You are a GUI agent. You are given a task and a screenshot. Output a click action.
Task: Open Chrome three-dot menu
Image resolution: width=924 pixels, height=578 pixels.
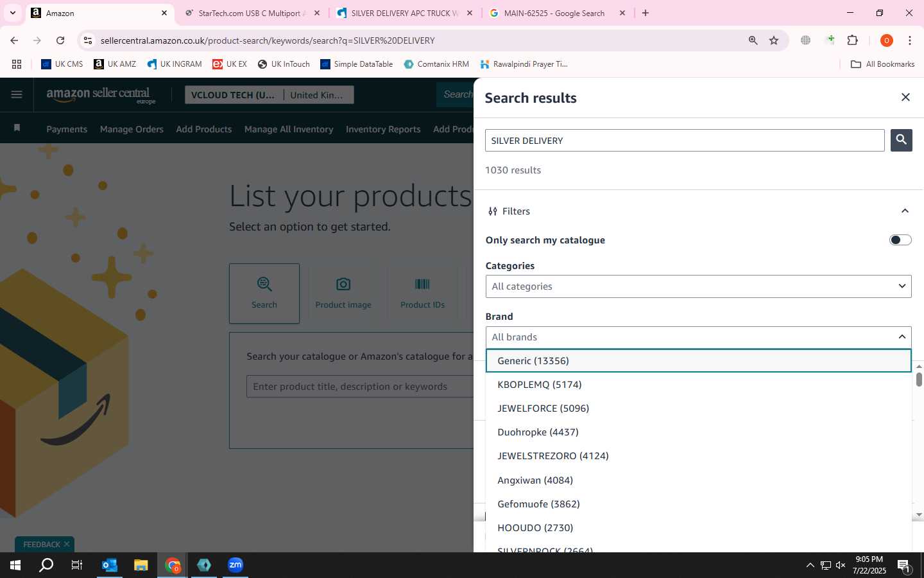909,40
